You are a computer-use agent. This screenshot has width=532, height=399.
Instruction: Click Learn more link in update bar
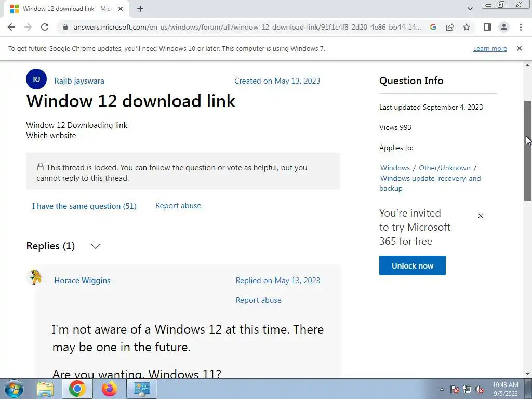[490, 49]
